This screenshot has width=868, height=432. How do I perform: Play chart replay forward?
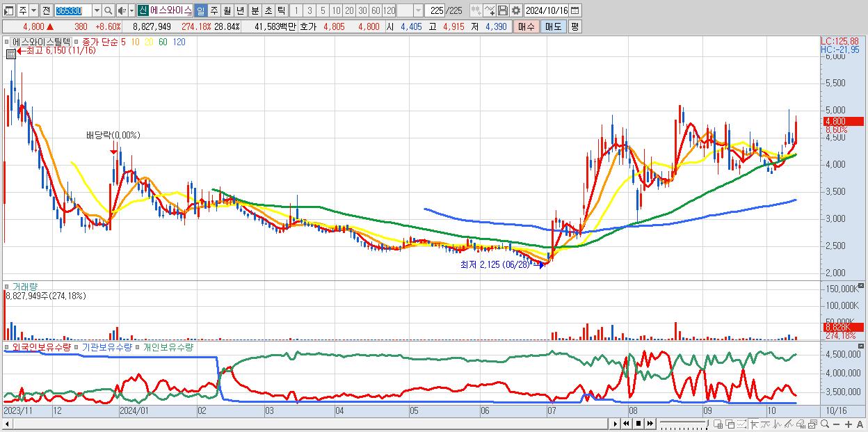point(615,424)
